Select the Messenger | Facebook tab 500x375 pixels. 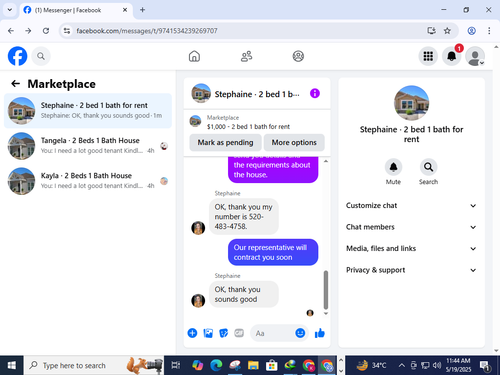pos(76,10)
